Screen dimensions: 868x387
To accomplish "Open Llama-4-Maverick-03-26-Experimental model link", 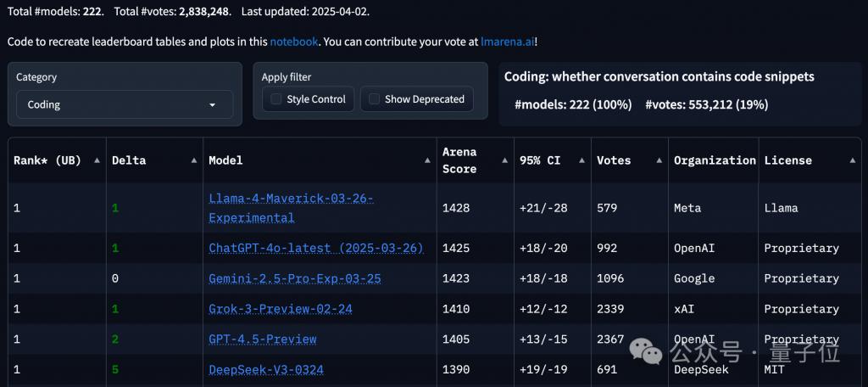I will click(x=292, y=208).
